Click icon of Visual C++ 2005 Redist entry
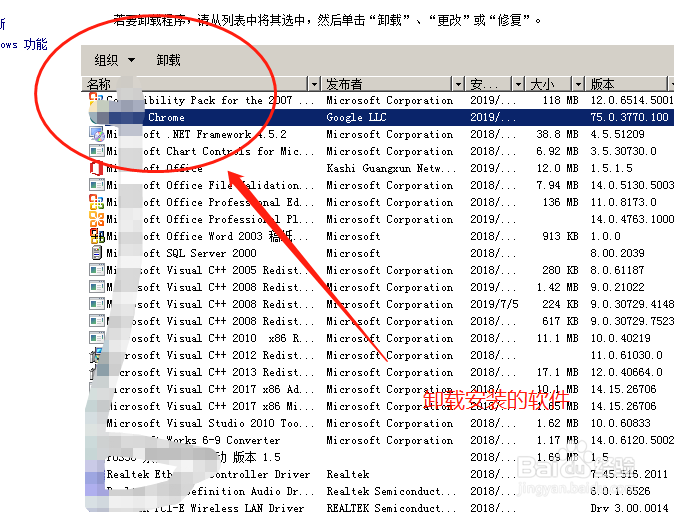 97,270
